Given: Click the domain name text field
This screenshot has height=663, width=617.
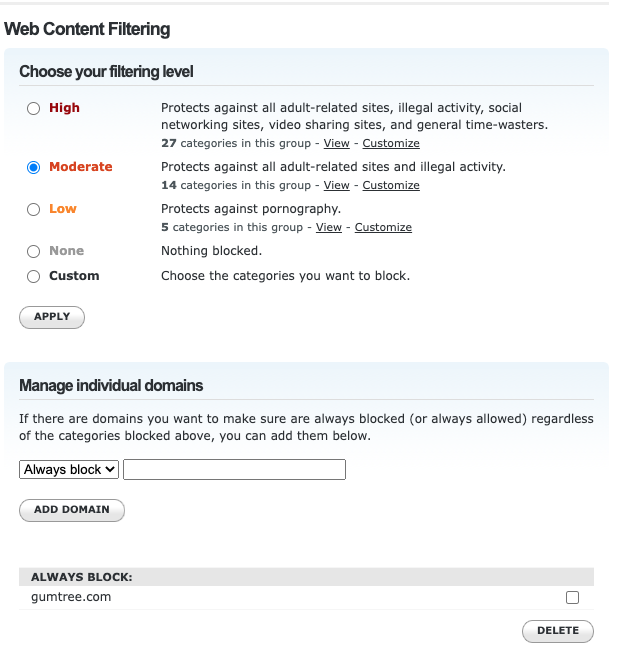Looking at the screenshot, I should coord(234,469).
